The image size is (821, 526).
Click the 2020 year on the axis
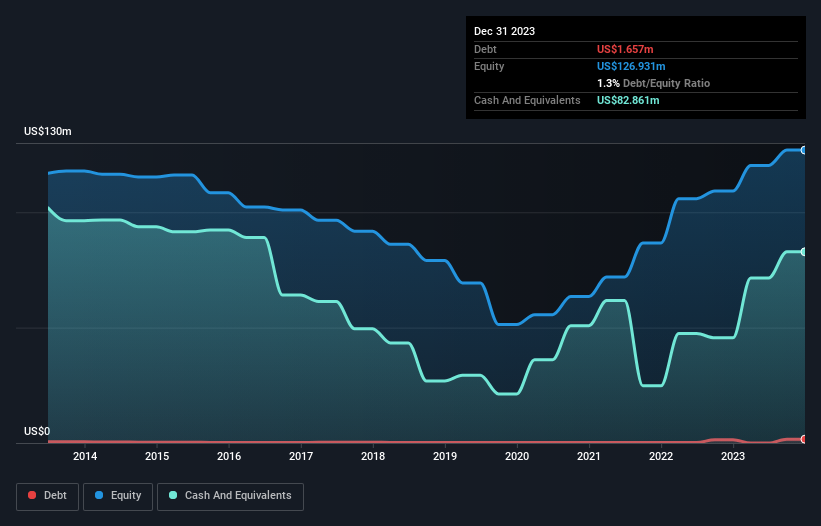(517, 457)
